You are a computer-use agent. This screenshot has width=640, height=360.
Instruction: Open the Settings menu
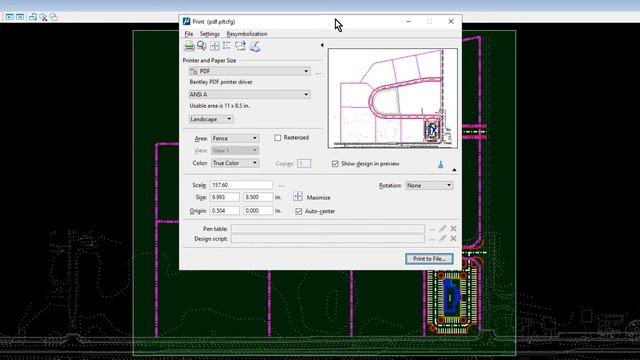click(210, 34)
